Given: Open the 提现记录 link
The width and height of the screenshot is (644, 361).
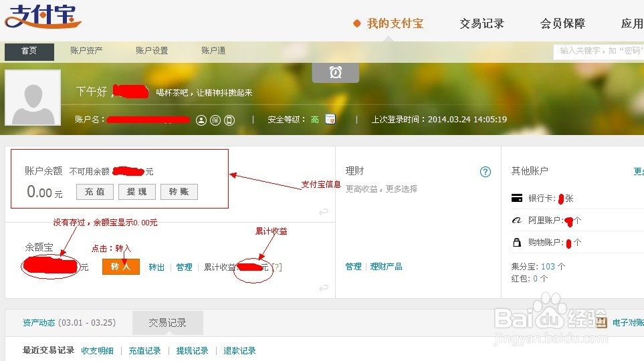Looking at the screenshot, I should coord(192,351).
